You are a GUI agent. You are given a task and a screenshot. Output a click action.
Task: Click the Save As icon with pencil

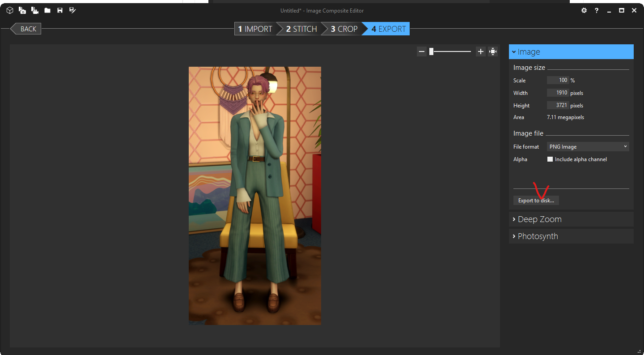coord(72,10)
